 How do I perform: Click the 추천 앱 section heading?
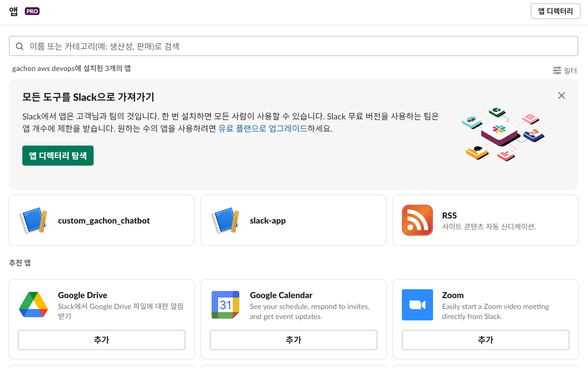click(x=20, y=263)
